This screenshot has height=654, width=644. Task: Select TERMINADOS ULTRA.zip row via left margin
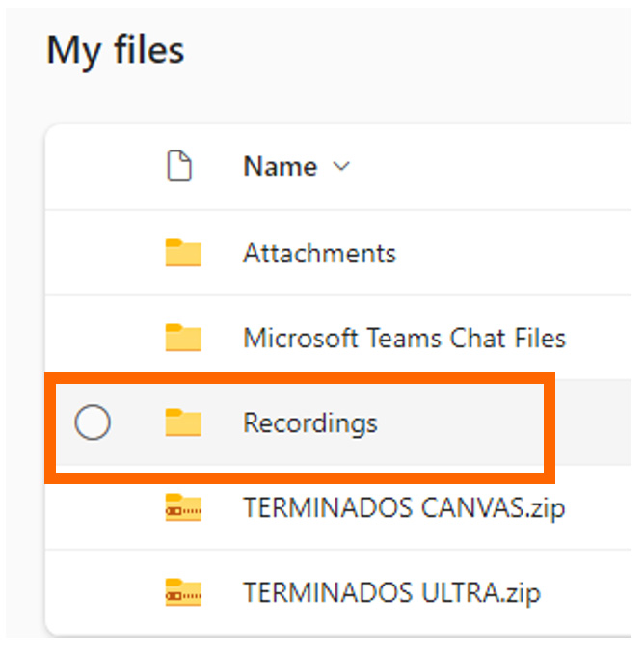(93, 592)
